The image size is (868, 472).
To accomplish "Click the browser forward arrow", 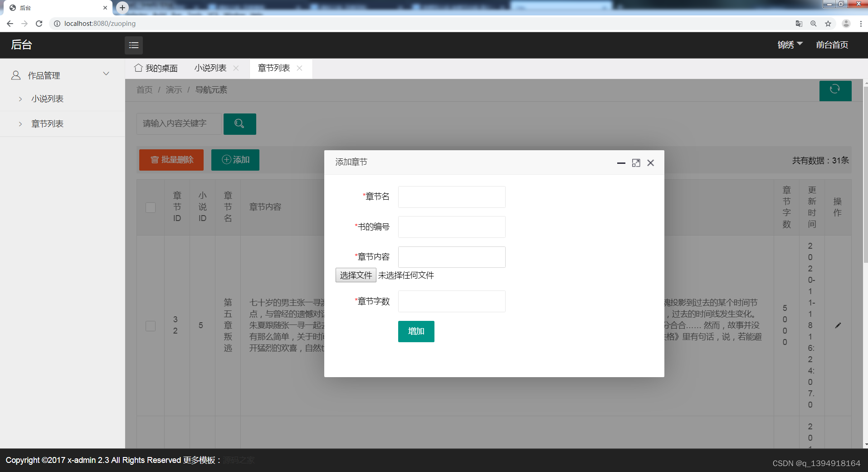I will (x=24, y=24).
